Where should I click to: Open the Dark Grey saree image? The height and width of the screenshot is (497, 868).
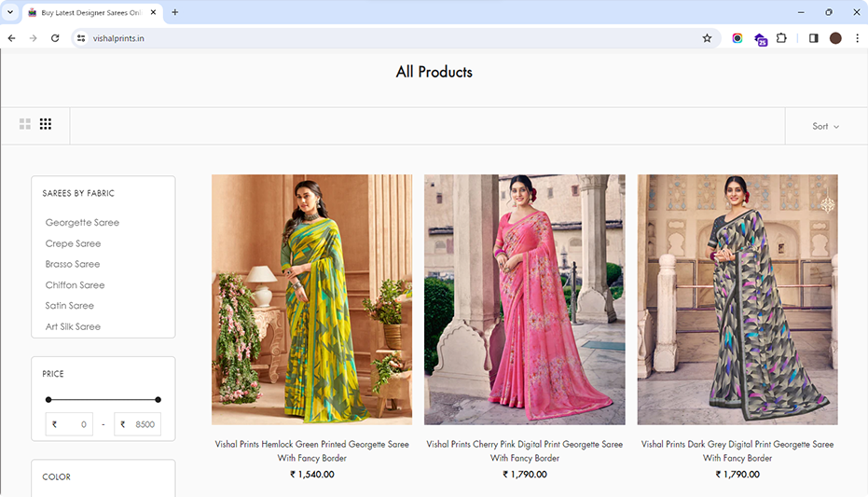[x=737, y=300]
